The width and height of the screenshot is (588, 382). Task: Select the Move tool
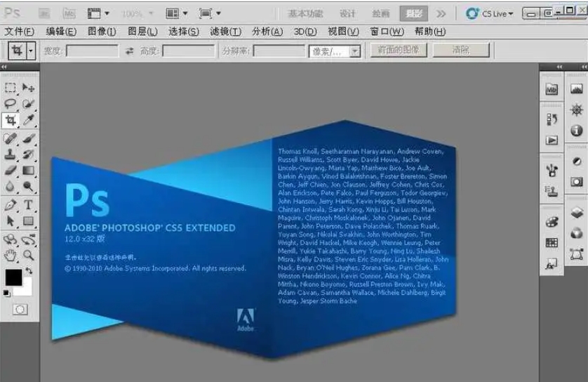[28, 88]
